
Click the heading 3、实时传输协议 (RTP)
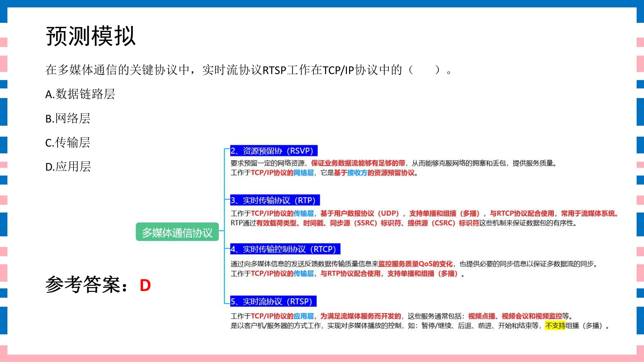[x=275, y=200]
